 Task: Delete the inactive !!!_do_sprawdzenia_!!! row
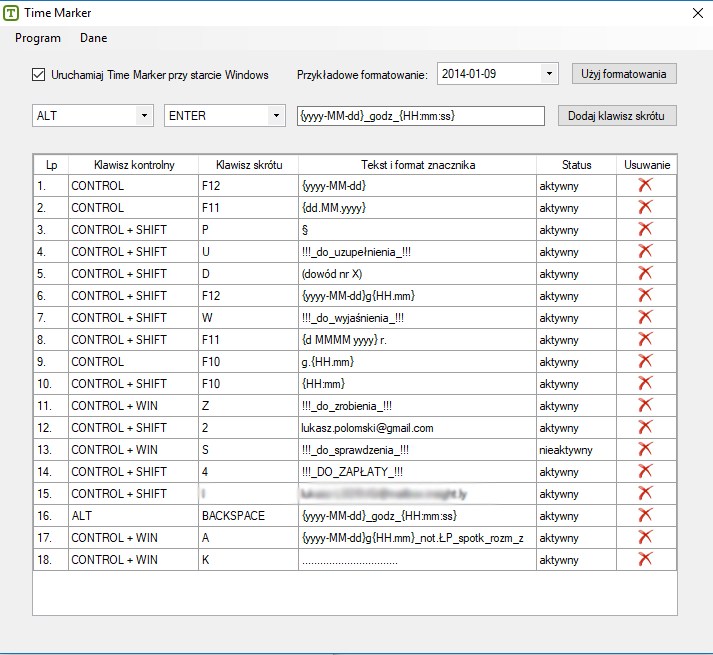tap(645, 449)
